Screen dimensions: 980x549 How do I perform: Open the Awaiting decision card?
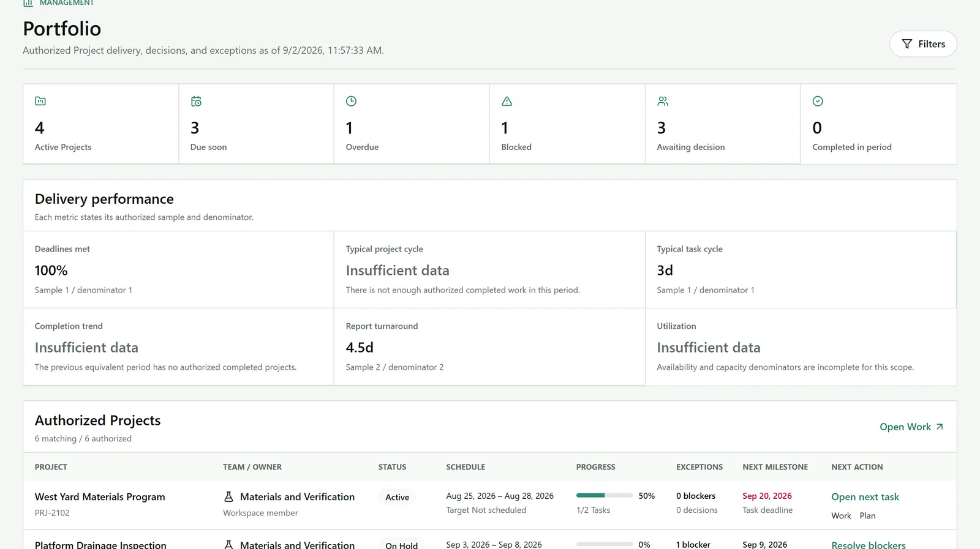(x=723, y=124)
